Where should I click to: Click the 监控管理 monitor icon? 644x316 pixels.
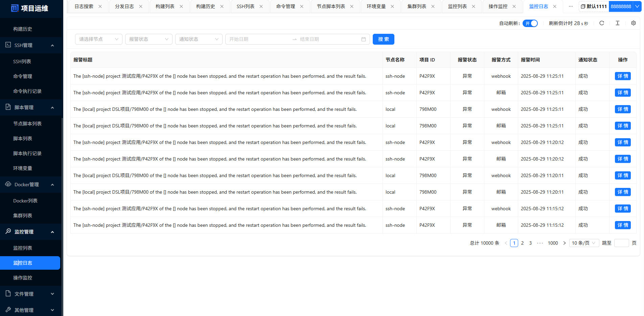8,231
